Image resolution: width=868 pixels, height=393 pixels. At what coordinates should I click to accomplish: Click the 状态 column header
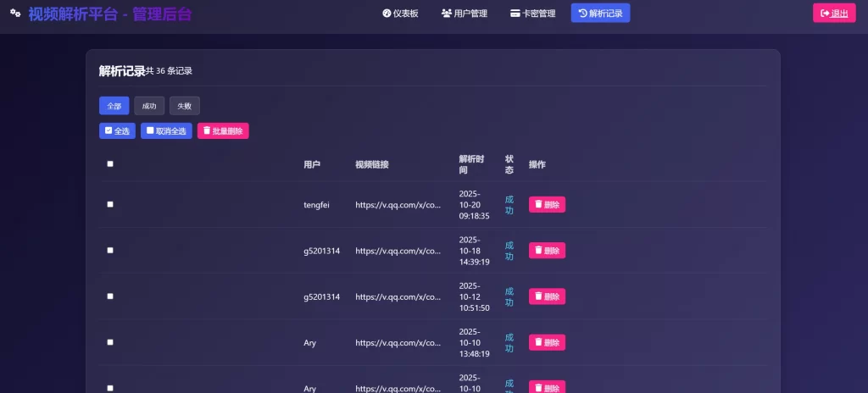(x=509, y=164)
